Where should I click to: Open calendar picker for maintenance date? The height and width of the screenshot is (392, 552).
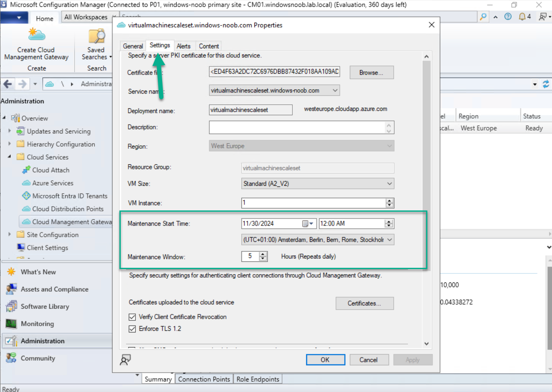pos(307,223)
